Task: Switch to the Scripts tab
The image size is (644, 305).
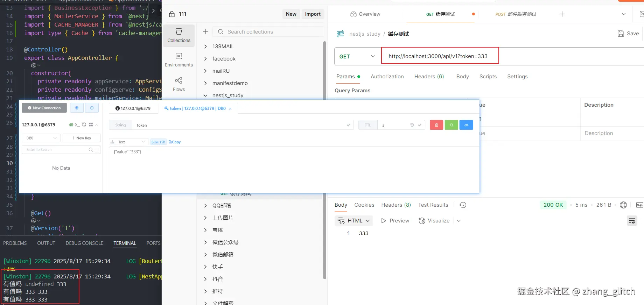Action: (488, 77)
